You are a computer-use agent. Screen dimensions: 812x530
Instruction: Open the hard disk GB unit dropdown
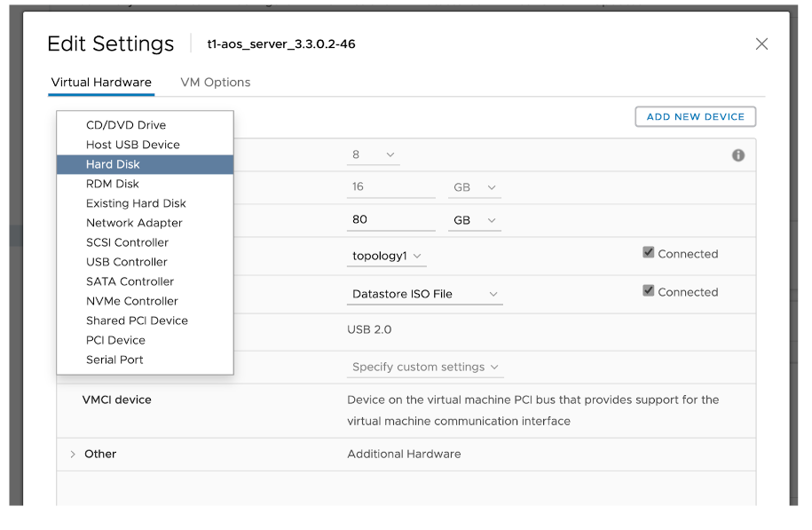click(x=475, y=219)
